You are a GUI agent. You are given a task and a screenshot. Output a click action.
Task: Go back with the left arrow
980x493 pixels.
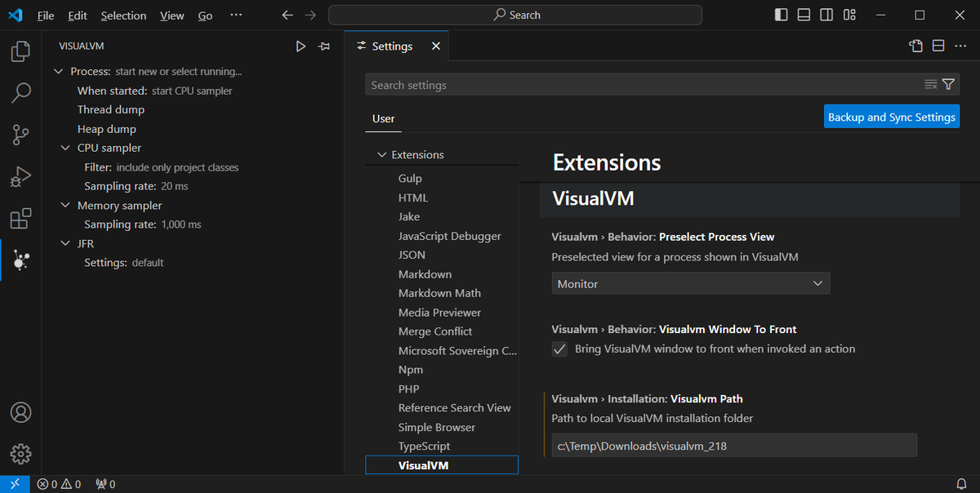(x=287, y=15)
